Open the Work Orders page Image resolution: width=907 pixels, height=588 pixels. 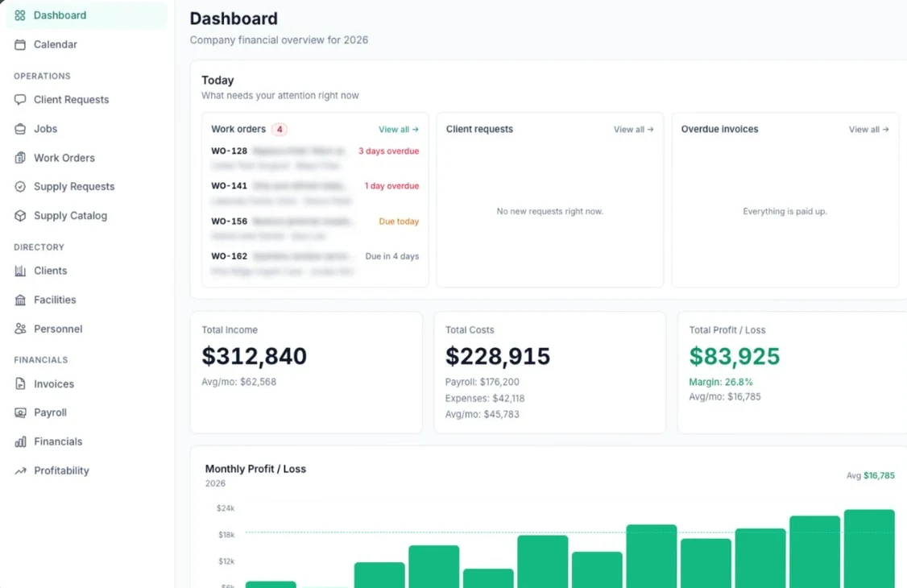click(87, 158)
